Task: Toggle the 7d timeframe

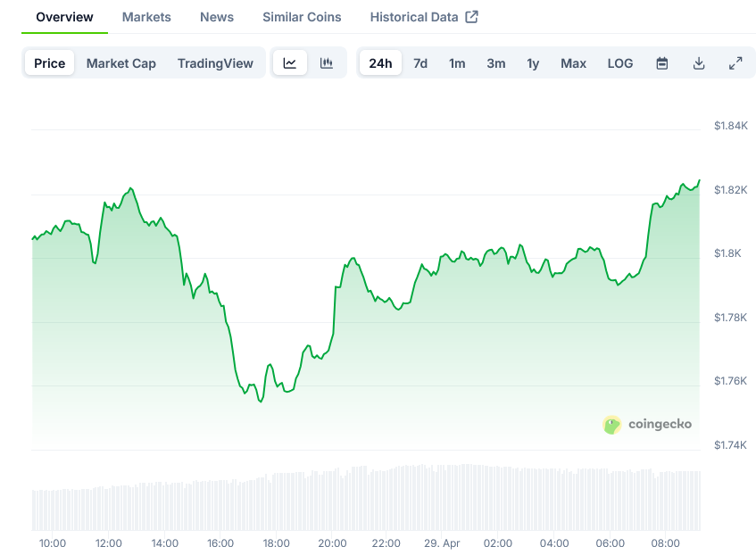Action: [x=420, y=63]
